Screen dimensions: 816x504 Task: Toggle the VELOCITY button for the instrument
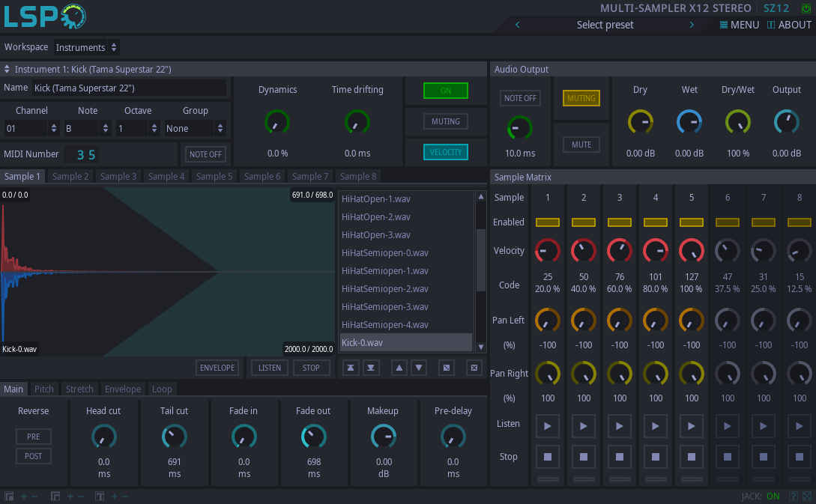(x=446, y=152)
